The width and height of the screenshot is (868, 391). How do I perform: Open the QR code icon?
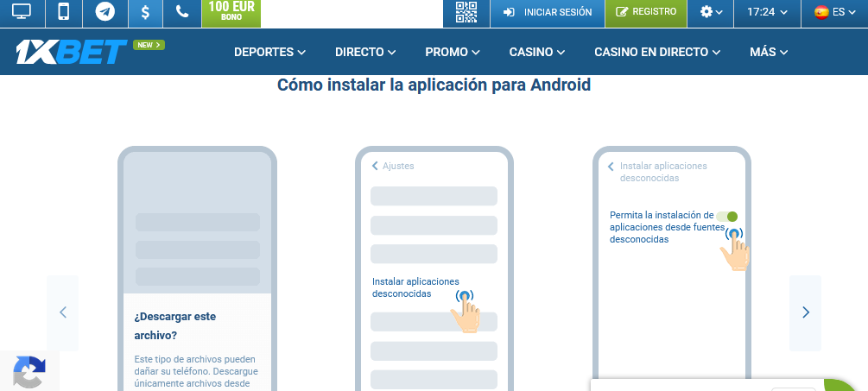click(x=466, y=12)
